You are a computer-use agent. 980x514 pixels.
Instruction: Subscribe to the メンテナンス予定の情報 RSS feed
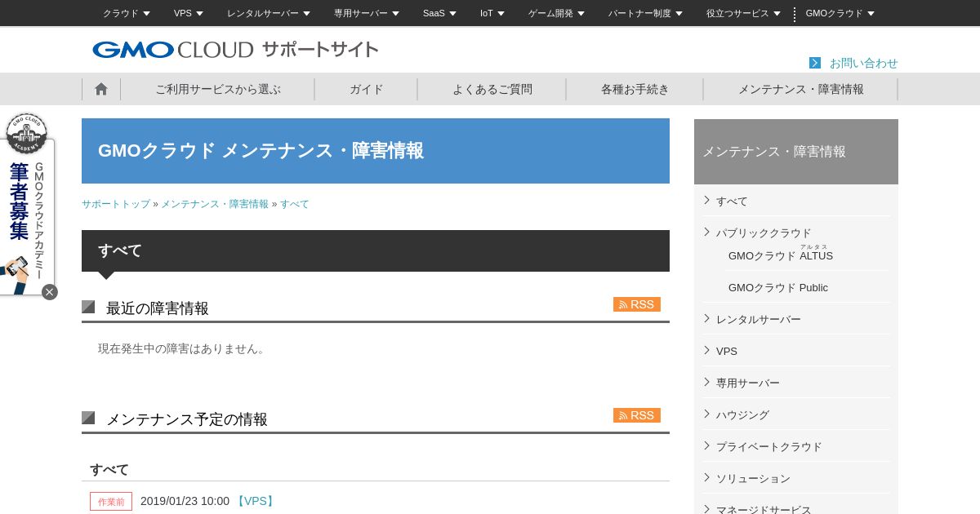pos(637,415)
